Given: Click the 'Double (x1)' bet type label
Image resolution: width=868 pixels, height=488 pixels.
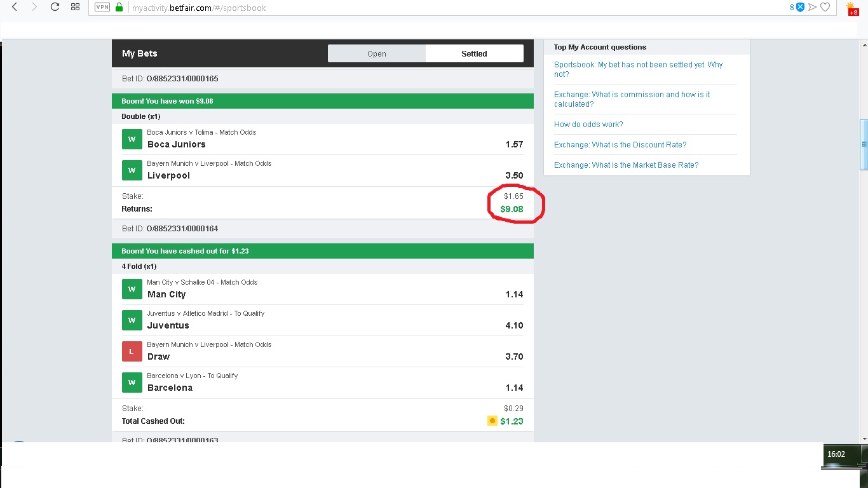Looking at the screenshot, I should (x=141, y=117).
